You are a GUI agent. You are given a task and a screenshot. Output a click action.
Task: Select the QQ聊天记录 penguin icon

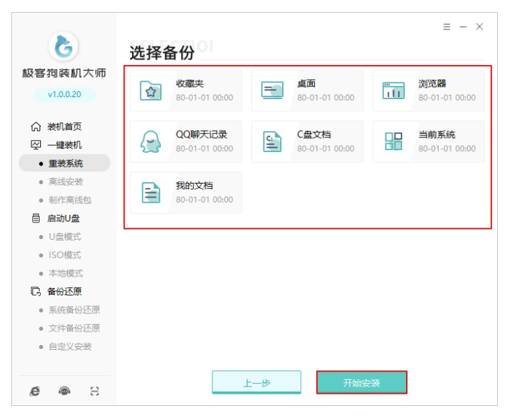pos(151,141)
